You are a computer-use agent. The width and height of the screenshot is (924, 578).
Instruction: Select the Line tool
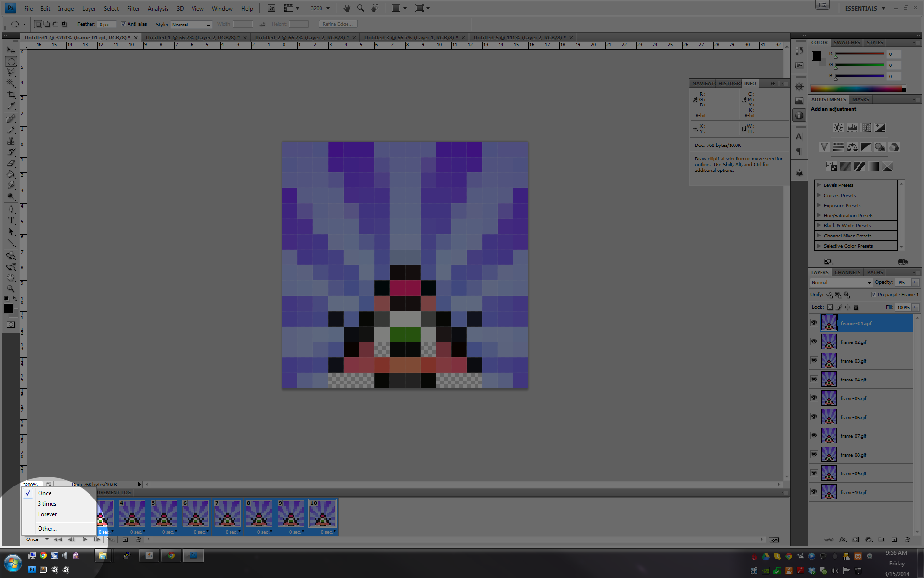(11, 243)
